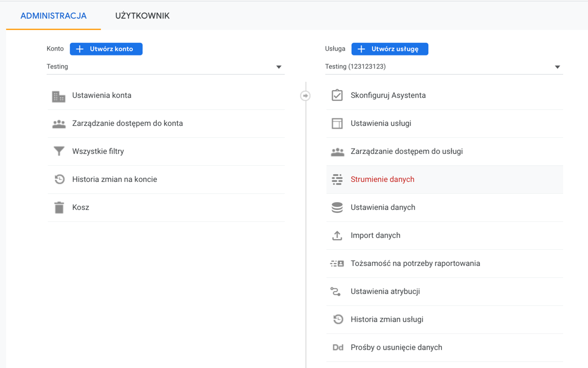Open Historia zmian usługi entry
Screen dimensions: 588x368
click(x=445, y=320)
